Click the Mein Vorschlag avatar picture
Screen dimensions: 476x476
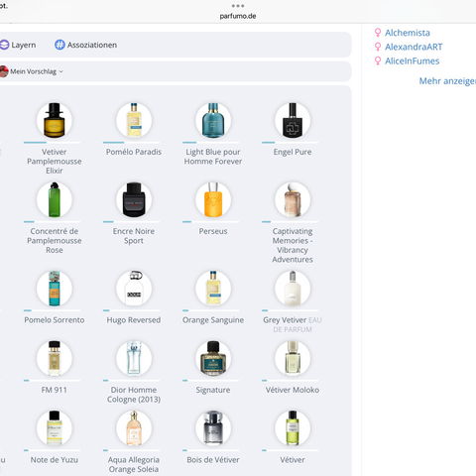tap(4, 71)
